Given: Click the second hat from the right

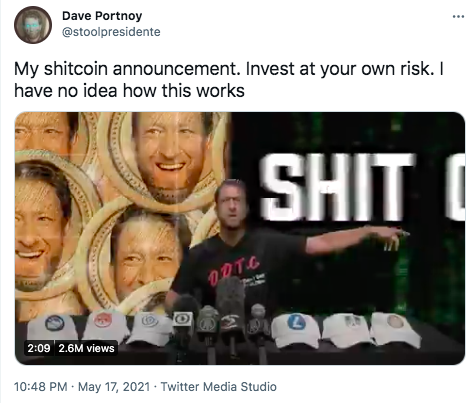Looking at the screenshot, I should [x=347, y=329].
